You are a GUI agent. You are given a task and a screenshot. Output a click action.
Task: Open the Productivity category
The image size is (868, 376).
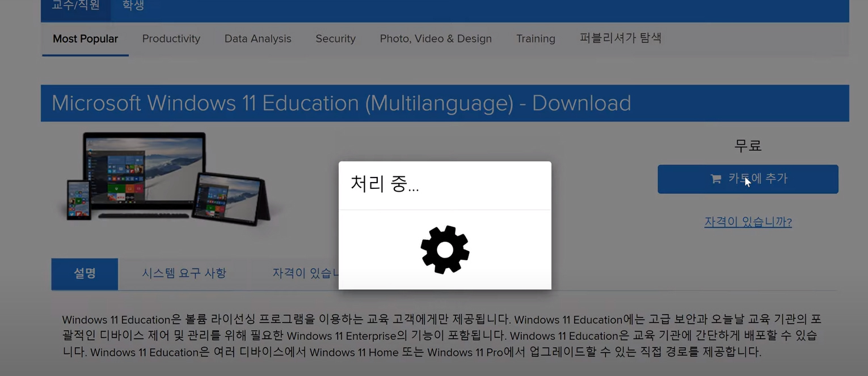[171, 39]
